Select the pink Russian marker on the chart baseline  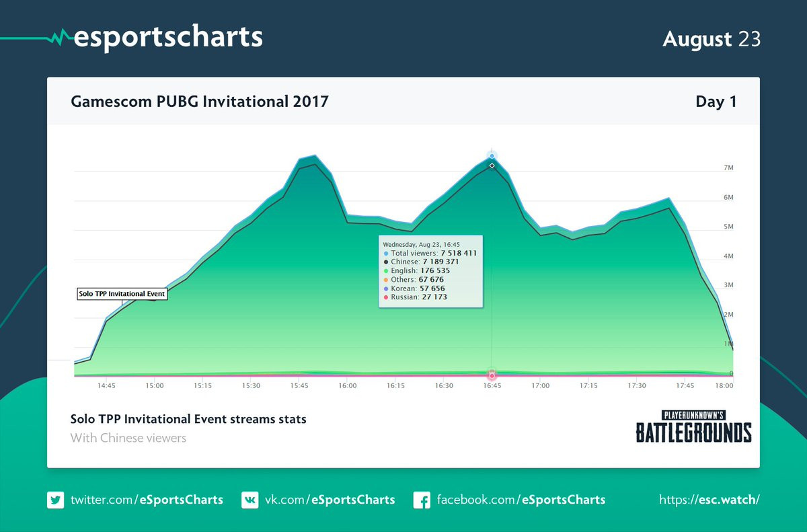492,375
